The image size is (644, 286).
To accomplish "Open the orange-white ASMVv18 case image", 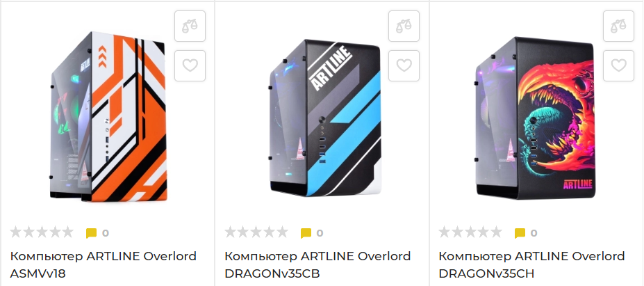I will point(108,116).
